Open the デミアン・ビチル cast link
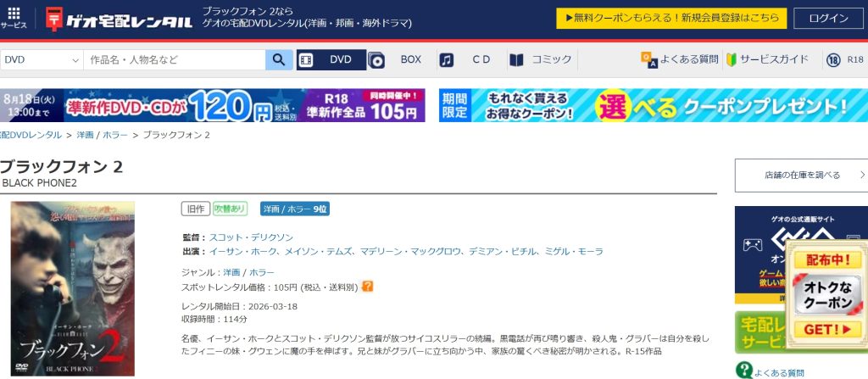Screen dimensions: 868x379 point(503,252)
